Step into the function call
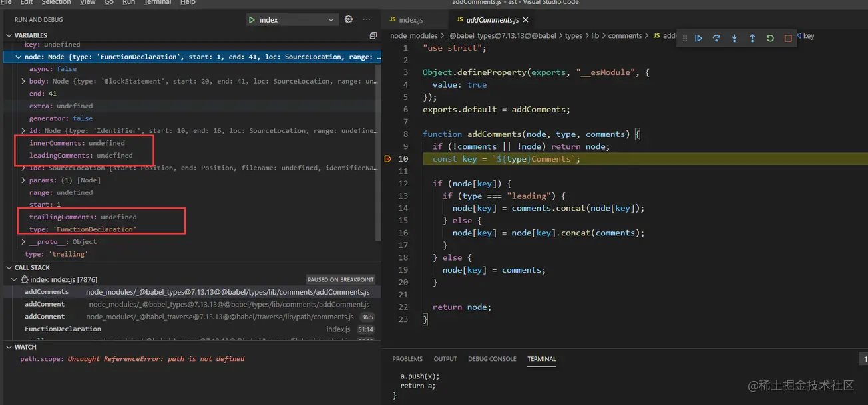The image size is (868, 405). point(734,39)
